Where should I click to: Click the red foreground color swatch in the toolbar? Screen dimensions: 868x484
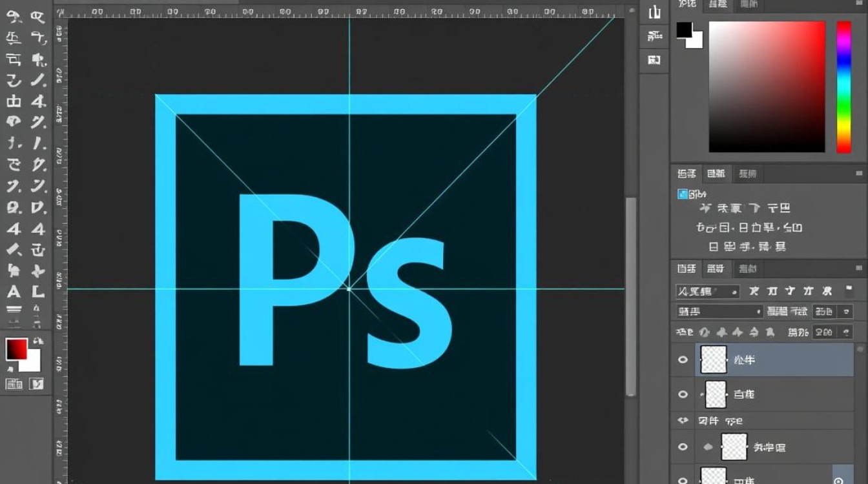click(15, 349)
